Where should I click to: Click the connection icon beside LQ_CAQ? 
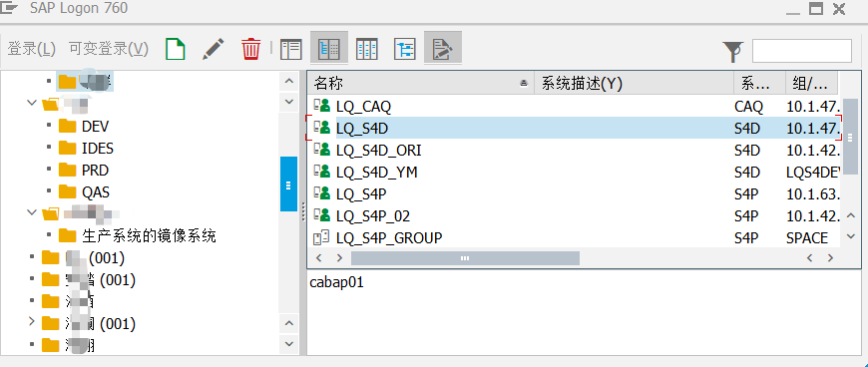[x=321, y=106]
